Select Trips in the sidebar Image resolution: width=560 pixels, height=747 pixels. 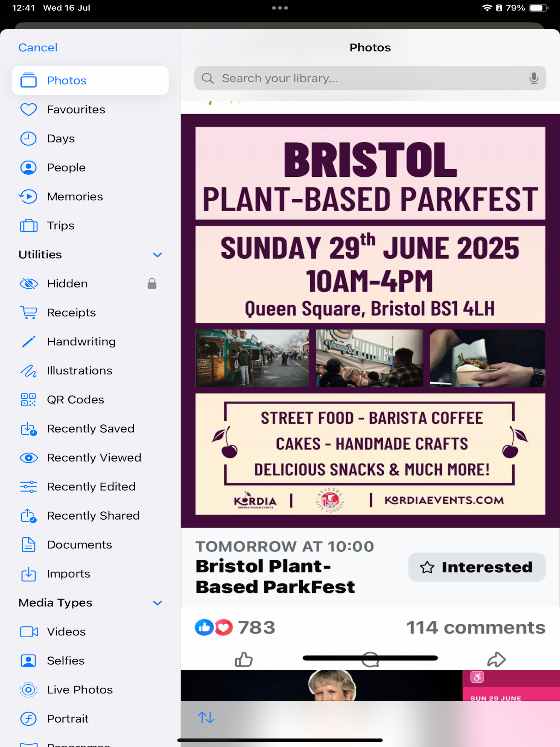(x=90, y=226)
